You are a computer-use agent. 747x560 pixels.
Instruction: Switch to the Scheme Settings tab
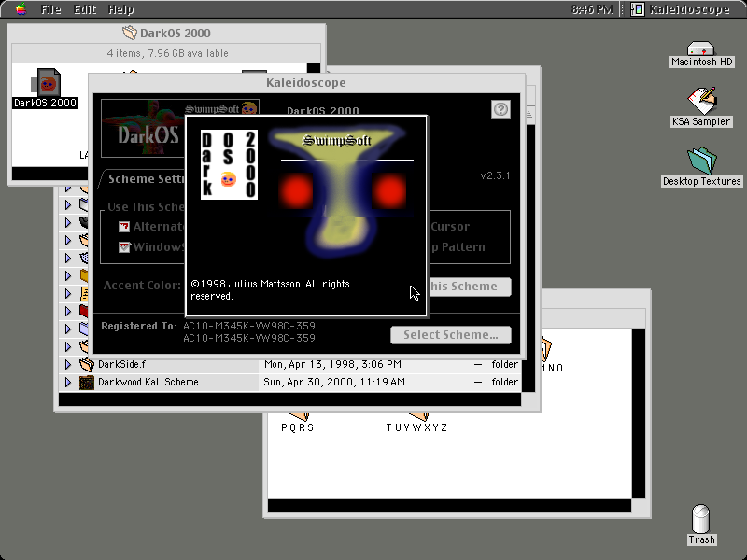click(x=145, y=179)
